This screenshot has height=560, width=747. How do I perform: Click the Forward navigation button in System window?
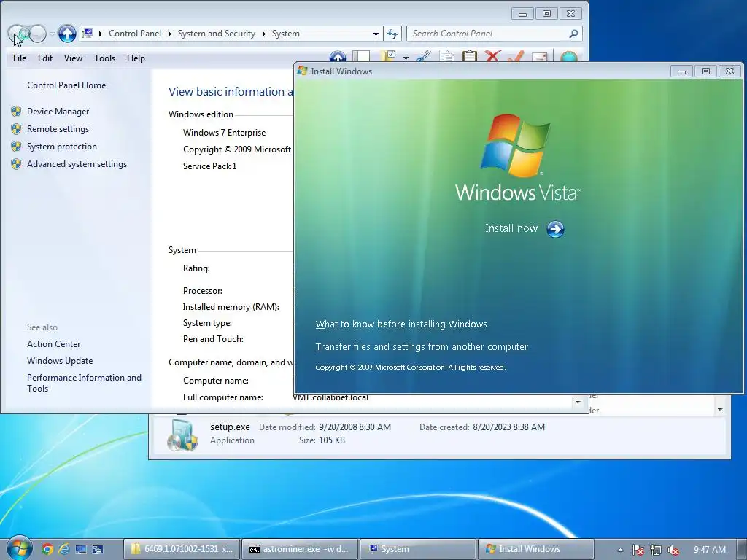coord(38,34)
